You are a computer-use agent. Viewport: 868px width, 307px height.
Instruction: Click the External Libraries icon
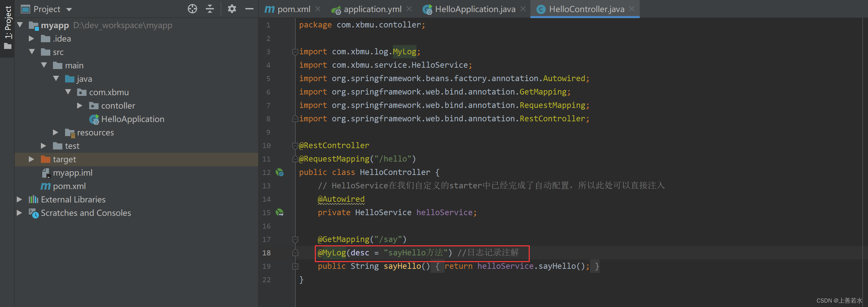pos(33,199)
